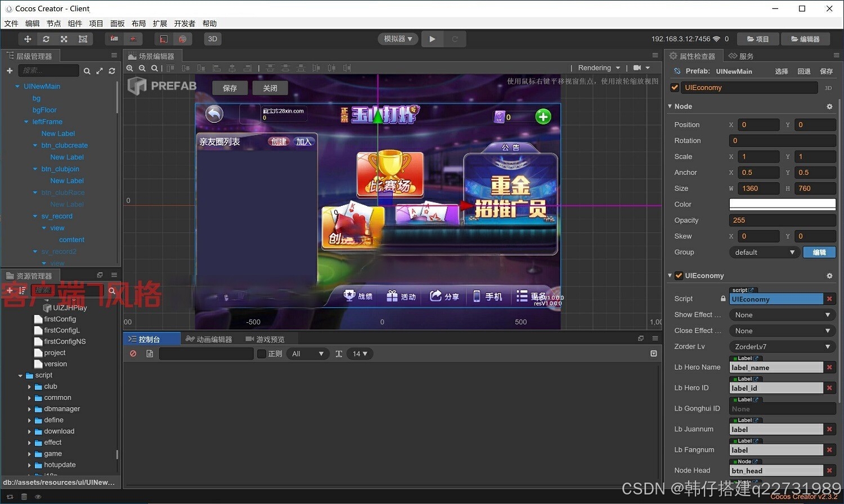This screenshot has width=844, height=504.
Task: Open Show Effect dropdown
Action: (x=783, y=315)
